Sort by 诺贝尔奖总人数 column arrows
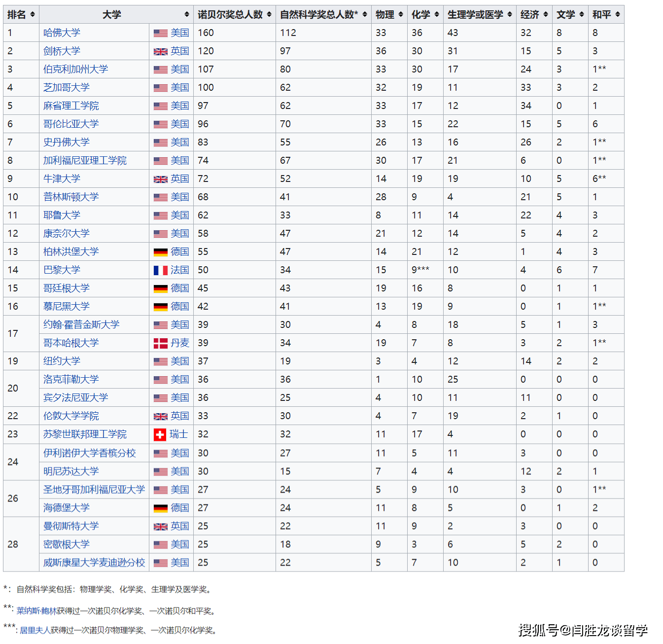 269,15
